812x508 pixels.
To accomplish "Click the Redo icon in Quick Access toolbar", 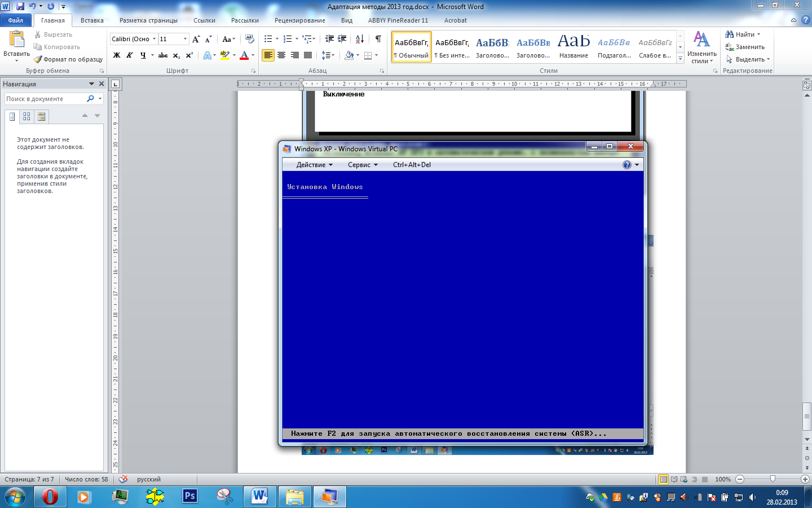I will 51,6.
